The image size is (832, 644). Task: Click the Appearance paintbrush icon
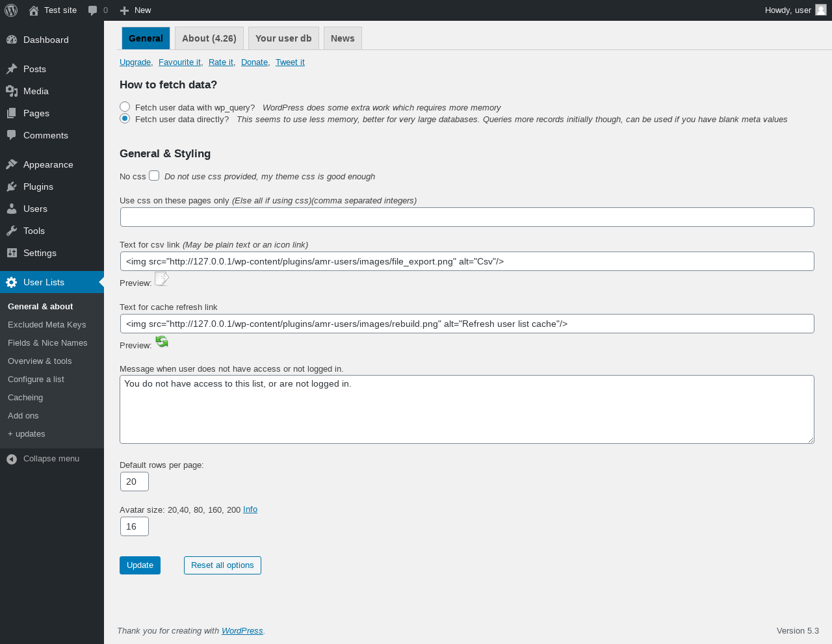click(x=12, y=164)
